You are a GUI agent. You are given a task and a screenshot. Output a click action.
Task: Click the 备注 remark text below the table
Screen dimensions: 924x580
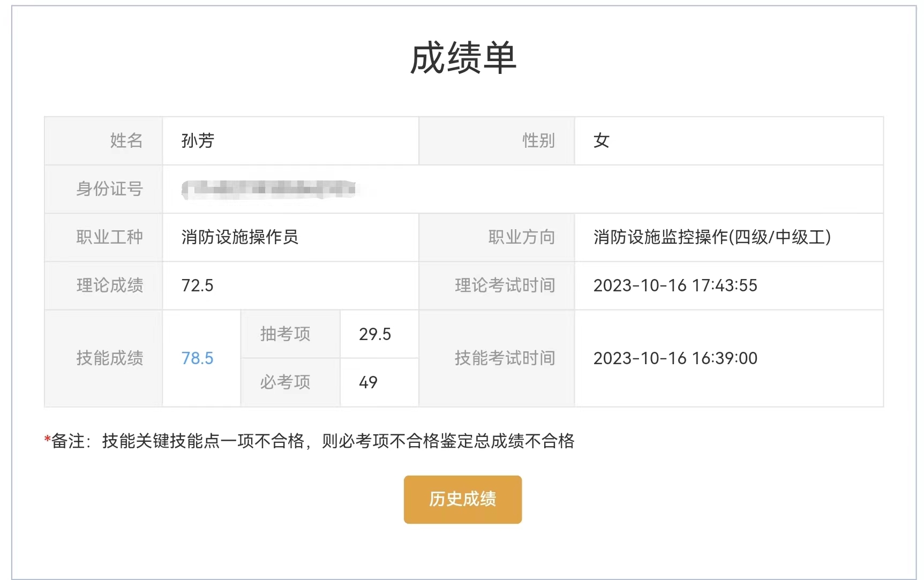(x=310, y=441)
